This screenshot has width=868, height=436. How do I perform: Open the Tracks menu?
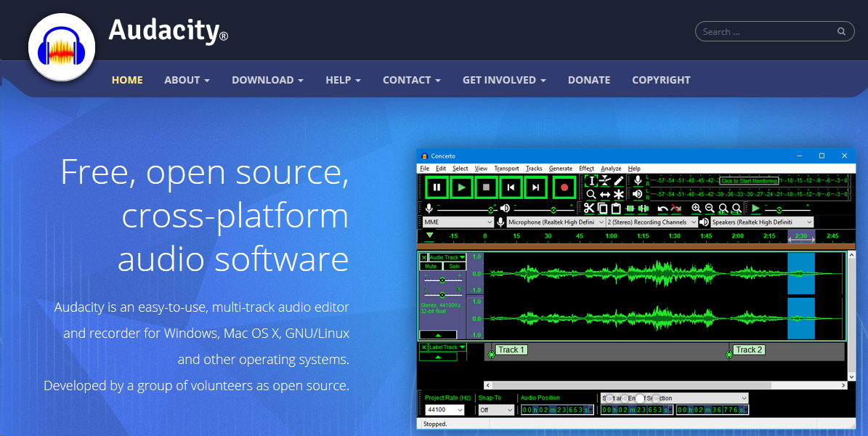534,169
